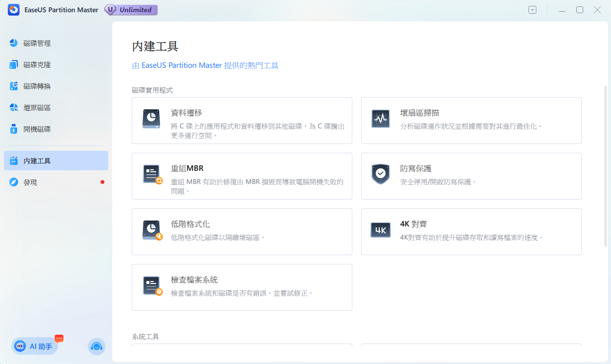This screenshot has width=611, height=364.
Task: Open the 4K 對齊 icon
Action: click(x=380, y=230)
